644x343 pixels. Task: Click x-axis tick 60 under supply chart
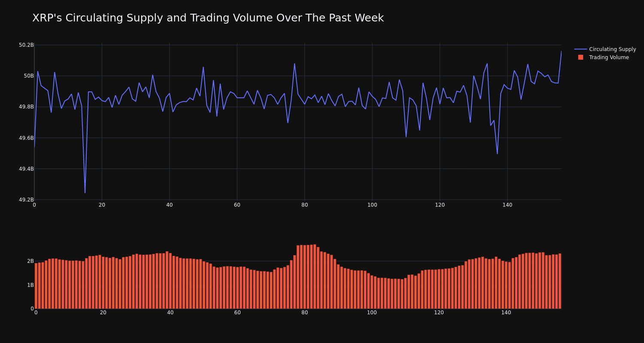pyautogui.click(x=237, y=205)
